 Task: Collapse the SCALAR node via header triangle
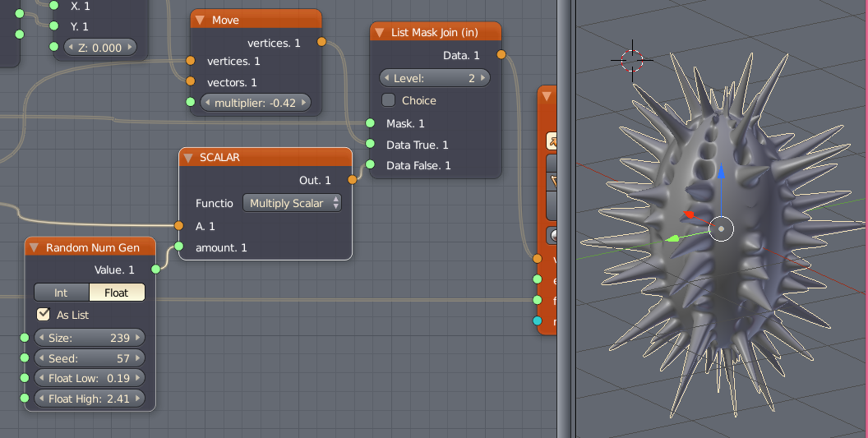click(x=188, y=158)
